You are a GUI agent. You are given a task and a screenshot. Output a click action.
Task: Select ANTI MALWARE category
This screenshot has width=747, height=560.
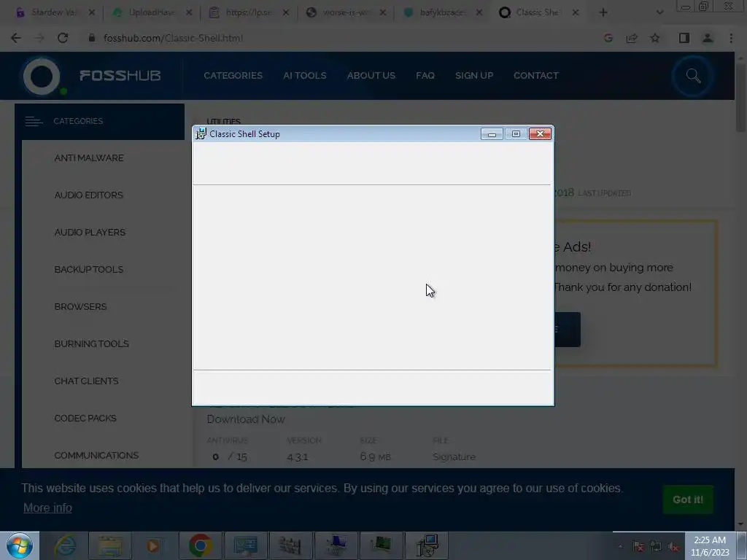tap(89, 158)
